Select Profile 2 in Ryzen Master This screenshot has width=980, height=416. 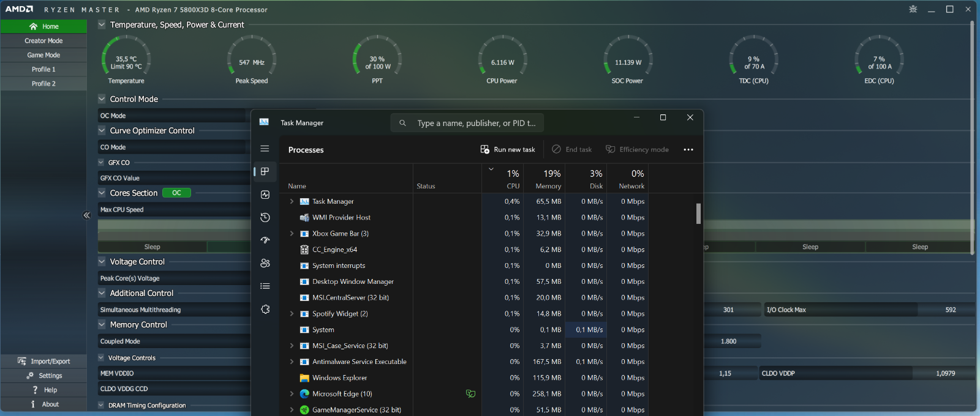click(x=43, y=84)
